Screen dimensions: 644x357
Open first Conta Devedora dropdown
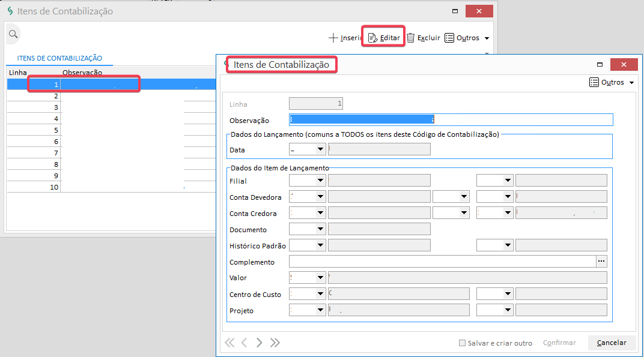pos(320,196)
